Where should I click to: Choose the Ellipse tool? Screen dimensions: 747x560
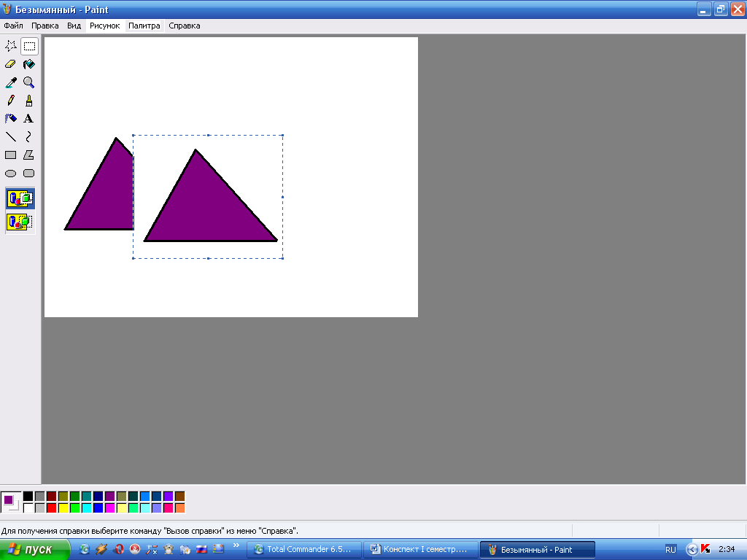tap(10, 174)
